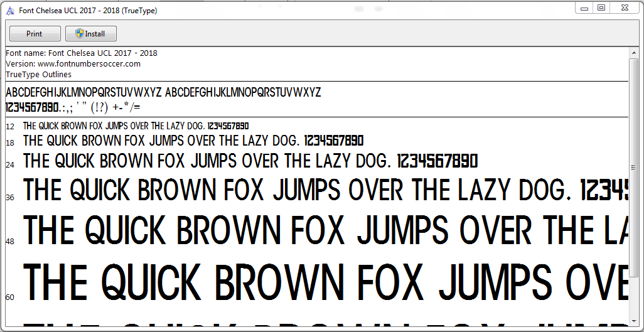Close the font preview window
Screen dimensions: 644x332
(x=626, y=8)
